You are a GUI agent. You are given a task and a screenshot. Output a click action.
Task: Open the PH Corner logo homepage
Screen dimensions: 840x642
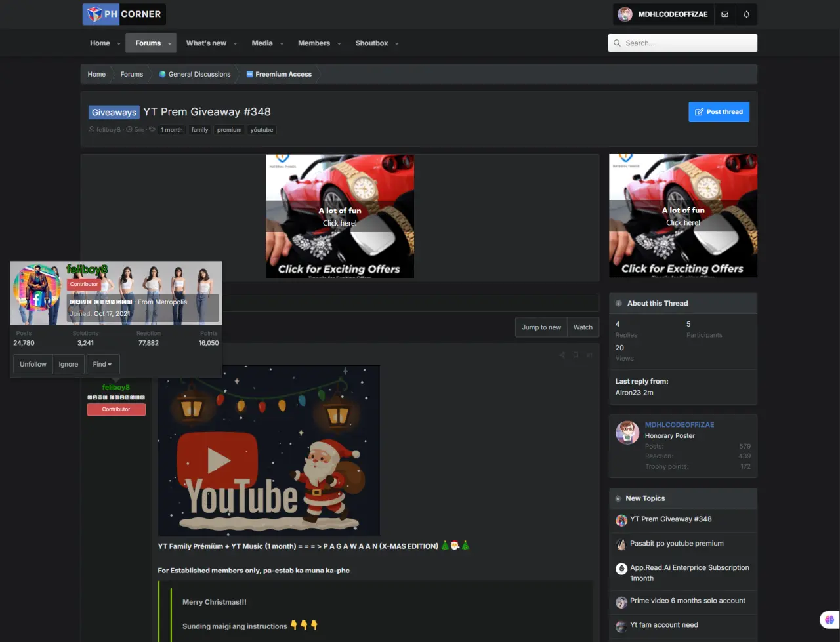tap(124, 14)
